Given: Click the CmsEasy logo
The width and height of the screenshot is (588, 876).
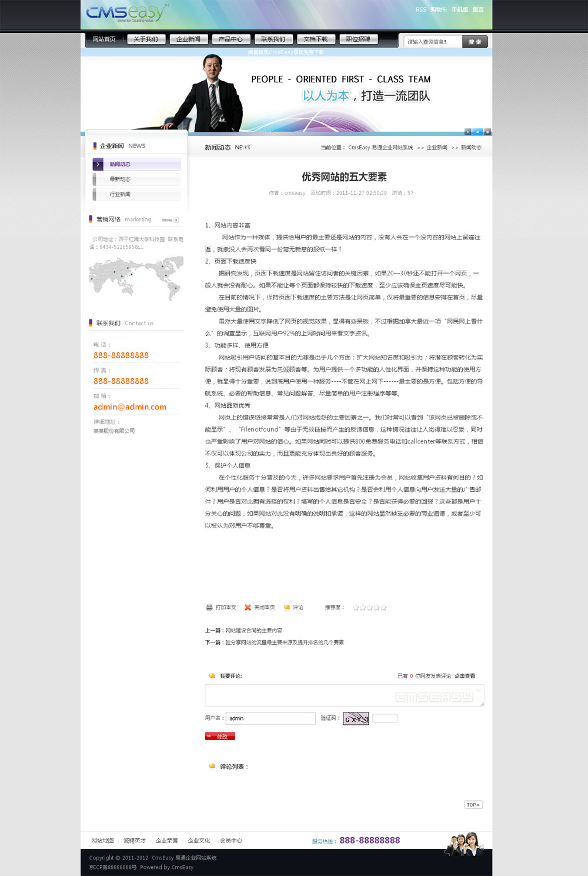Looking at the screenshot, I should pyautogui.click(x=126, y=13).
